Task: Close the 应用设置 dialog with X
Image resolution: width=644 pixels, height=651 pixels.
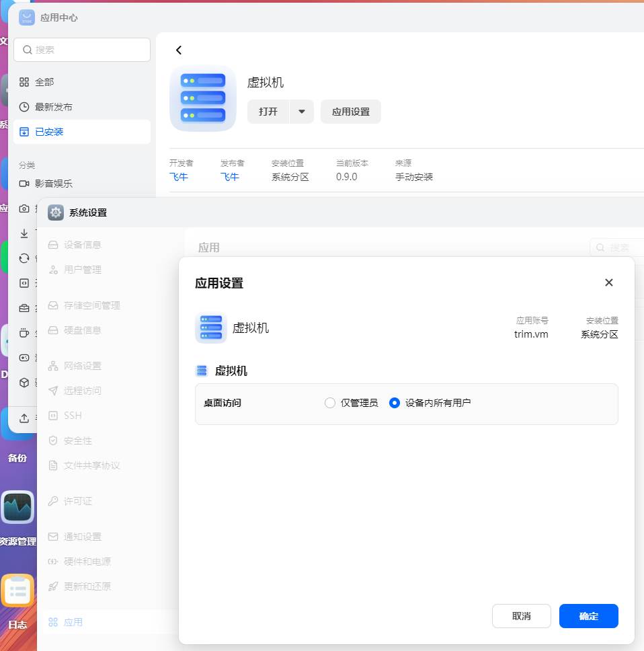Action: point(609,282)
